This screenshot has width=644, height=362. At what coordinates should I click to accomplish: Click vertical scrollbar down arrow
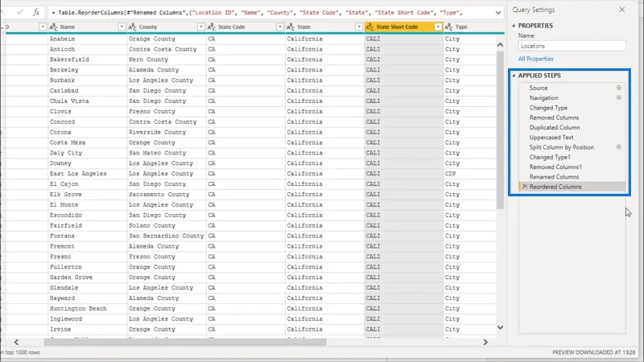500,327
